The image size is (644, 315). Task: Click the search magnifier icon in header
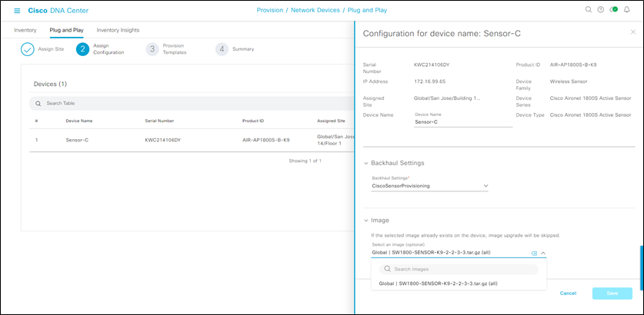pos(588,10)
